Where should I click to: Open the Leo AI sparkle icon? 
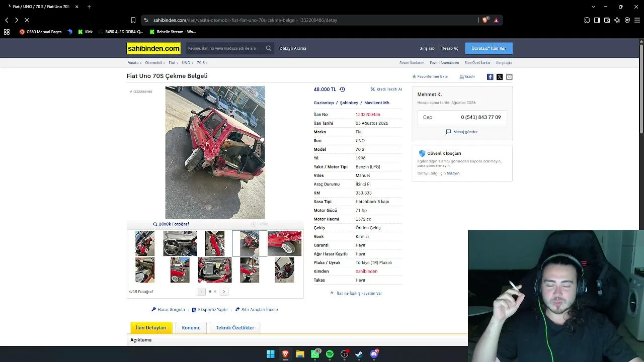(617, 20)
